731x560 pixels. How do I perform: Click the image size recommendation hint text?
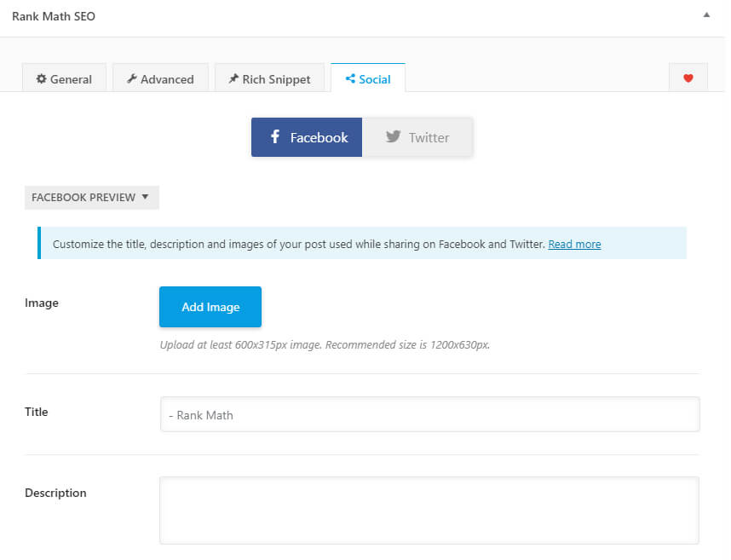pyautogui.click(x=325, y=345)
